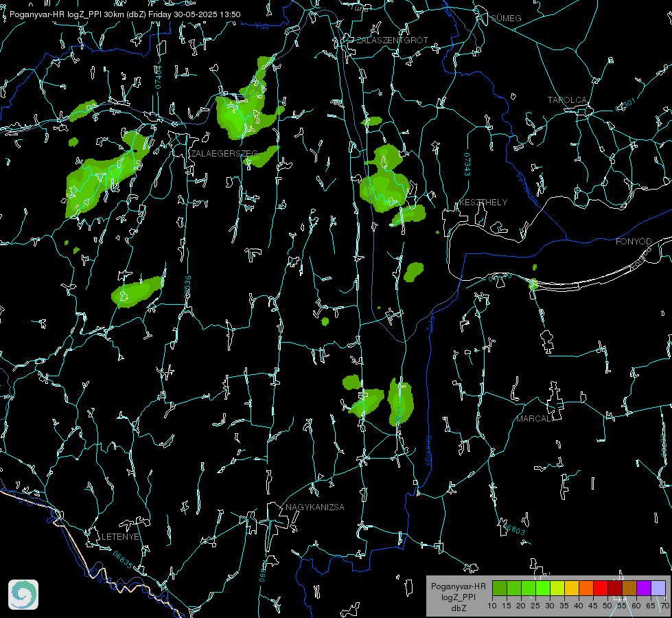Click road number label 07343
Viewport: 672px width, 618px height.
[467, 165]
